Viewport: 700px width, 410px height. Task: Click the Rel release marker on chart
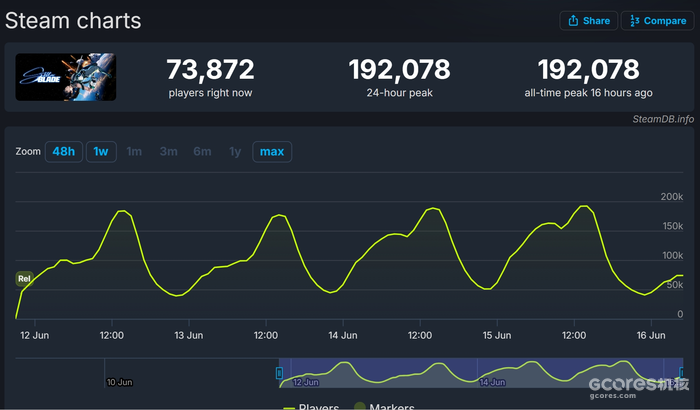pyautogui.click(x=24, y=279)
